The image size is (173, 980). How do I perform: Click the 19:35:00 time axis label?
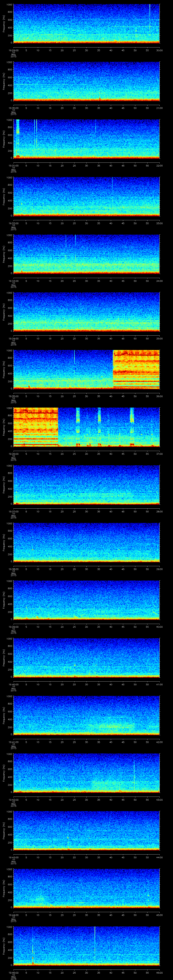click(13, 396)
